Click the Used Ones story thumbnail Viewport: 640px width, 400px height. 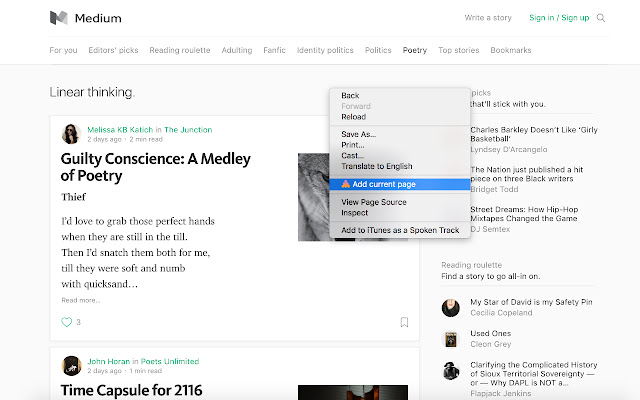click(x=451, y=339)
